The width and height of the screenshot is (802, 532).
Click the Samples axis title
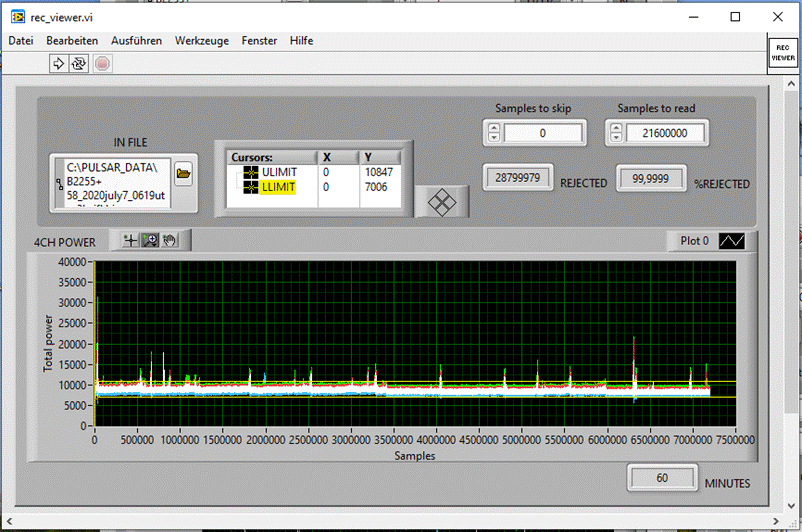coord(415,456)
